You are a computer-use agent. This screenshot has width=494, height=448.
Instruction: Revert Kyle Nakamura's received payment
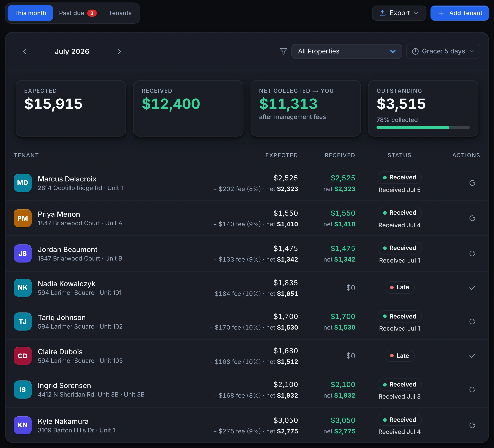tap(472, 425)
